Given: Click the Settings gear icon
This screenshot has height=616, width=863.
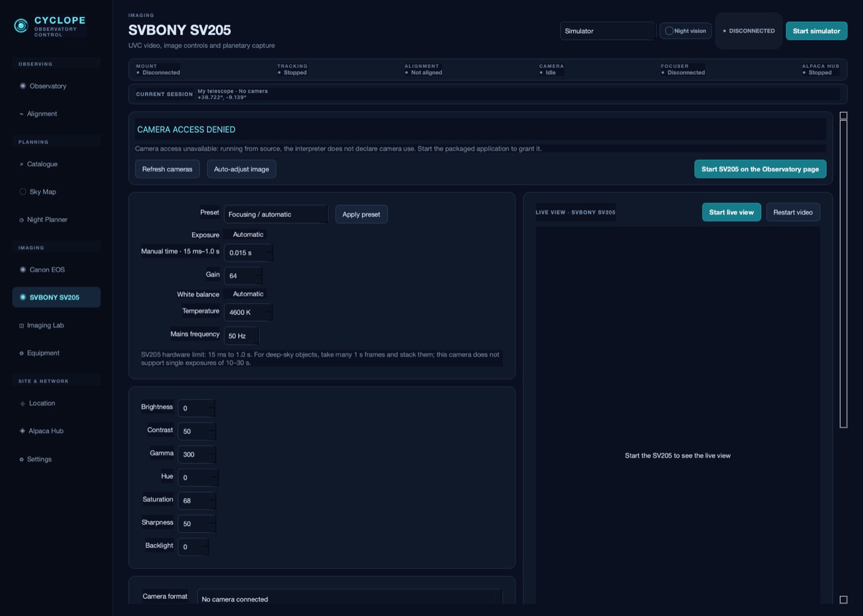Looking at the screenshot, I should 22,460.
